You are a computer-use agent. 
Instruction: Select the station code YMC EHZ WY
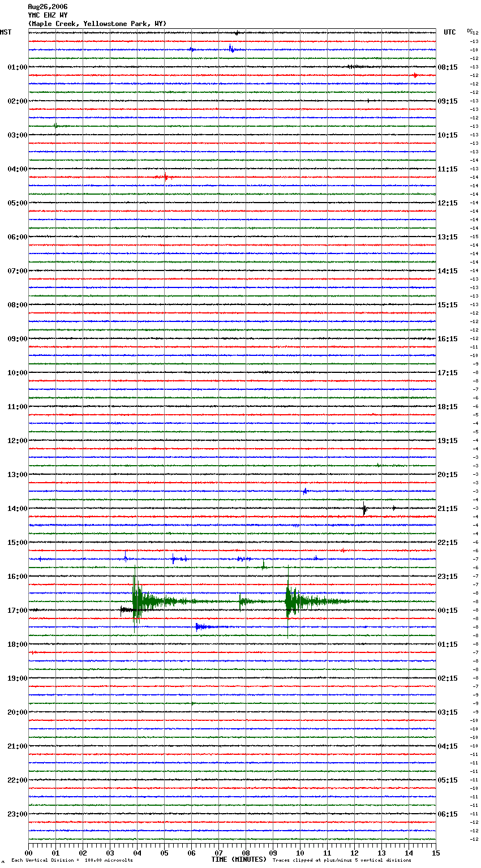tap(48, 15)
